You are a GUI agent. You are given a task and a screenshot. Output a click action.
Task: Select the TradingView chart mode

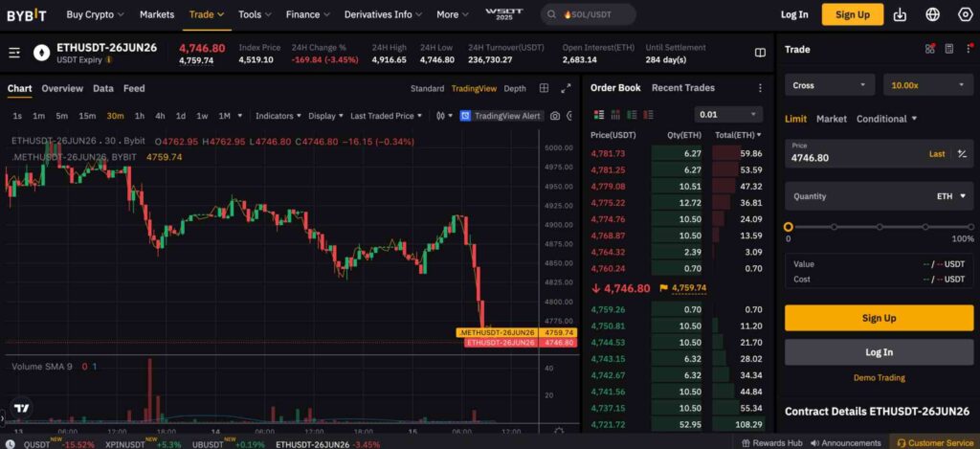point(474,89)
